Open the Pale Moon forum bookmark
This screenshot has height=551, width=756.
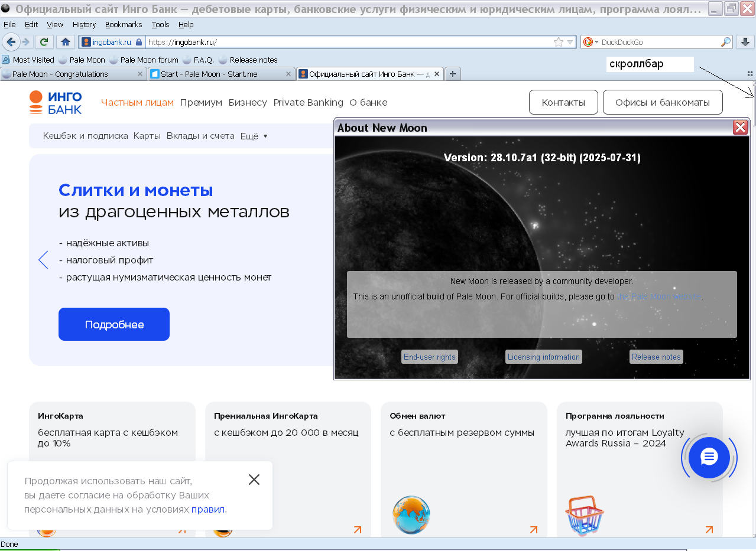click(144, 60)
